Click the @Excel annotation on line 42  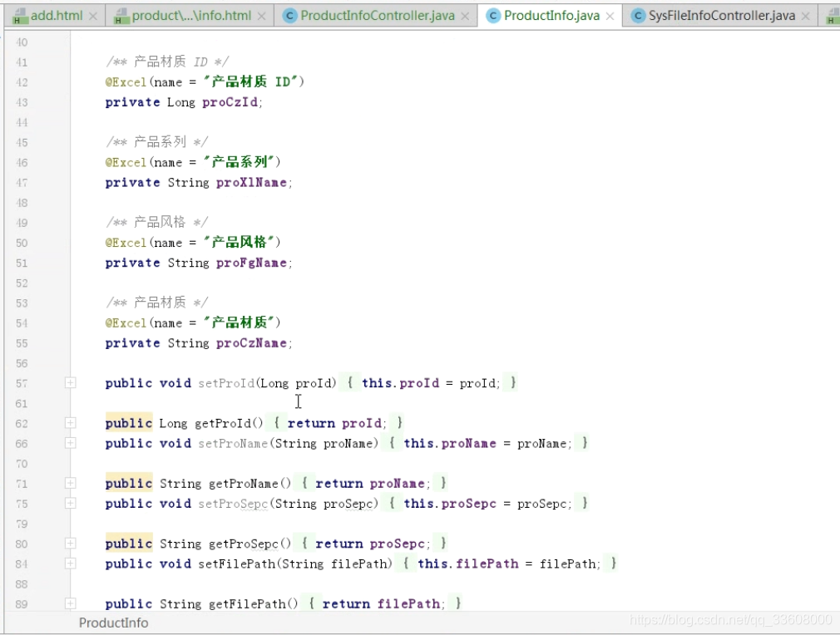click(x=126, y=82)
